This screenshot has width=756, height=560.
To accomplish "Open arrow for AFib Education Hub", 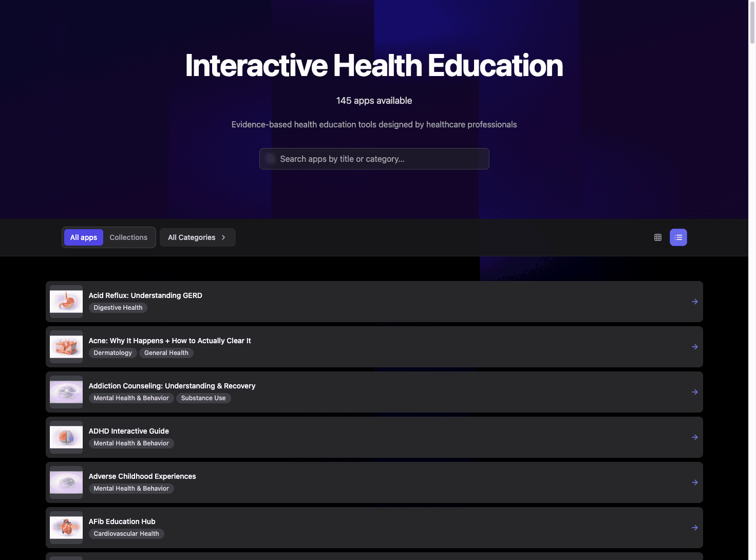I will tap(694, 528).
